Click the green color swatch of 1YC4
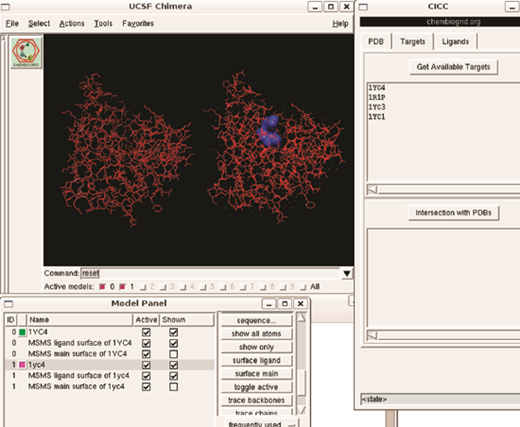 [22, 332]
